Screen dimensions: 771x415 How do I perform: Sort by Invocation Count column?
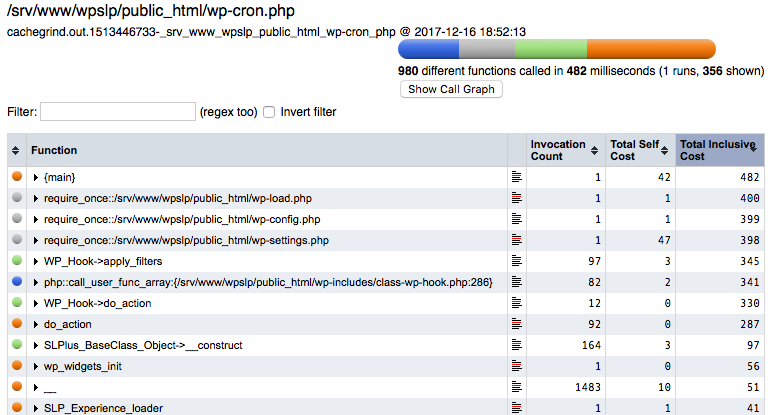click(565, 150)
